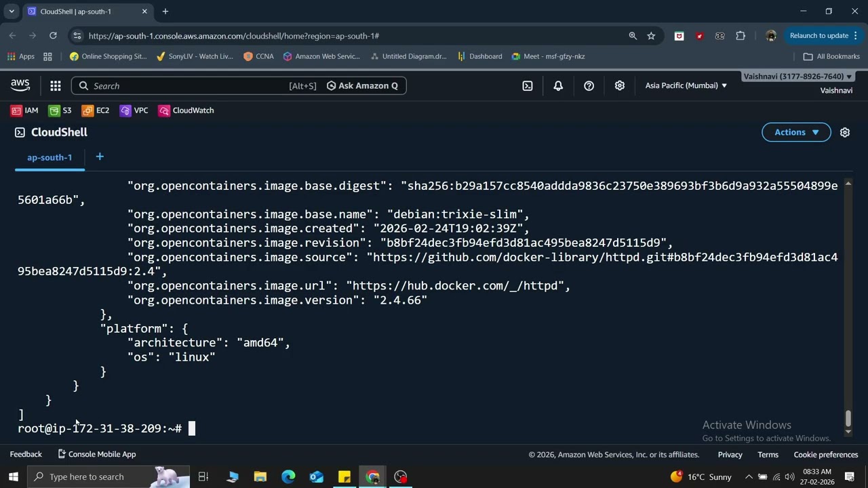This screenshot has width=868, height=488.
Task: Open Sticky Notes from taskbar
Action: click(x=344, y=476)
